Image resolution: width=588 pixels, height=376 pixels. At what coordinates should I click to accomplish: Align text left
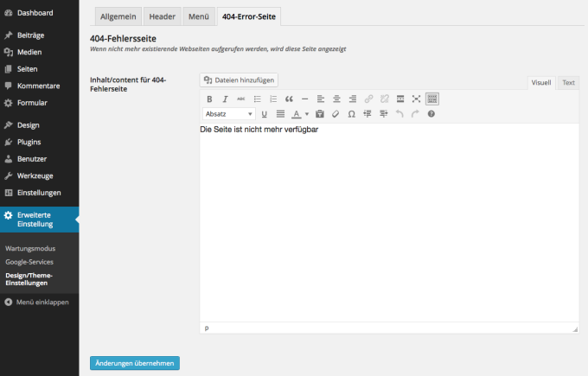pos(321,99)
